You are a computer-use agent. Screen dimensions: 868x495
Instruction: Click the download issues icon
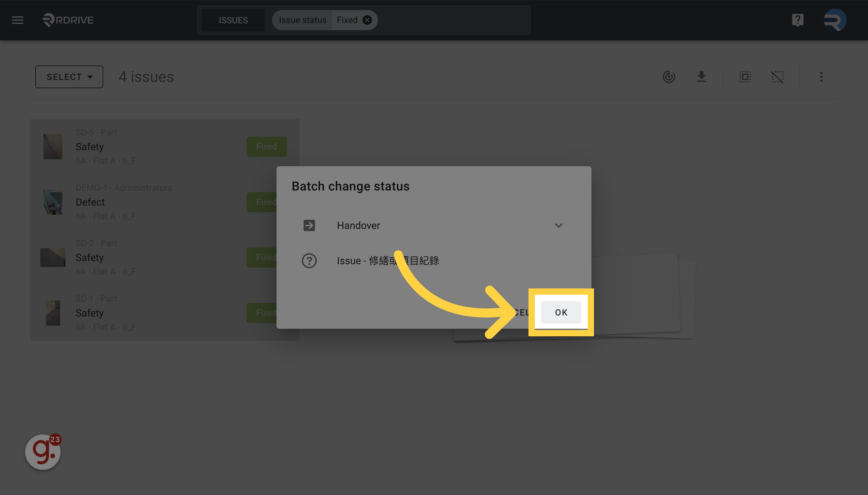(701, 77)
